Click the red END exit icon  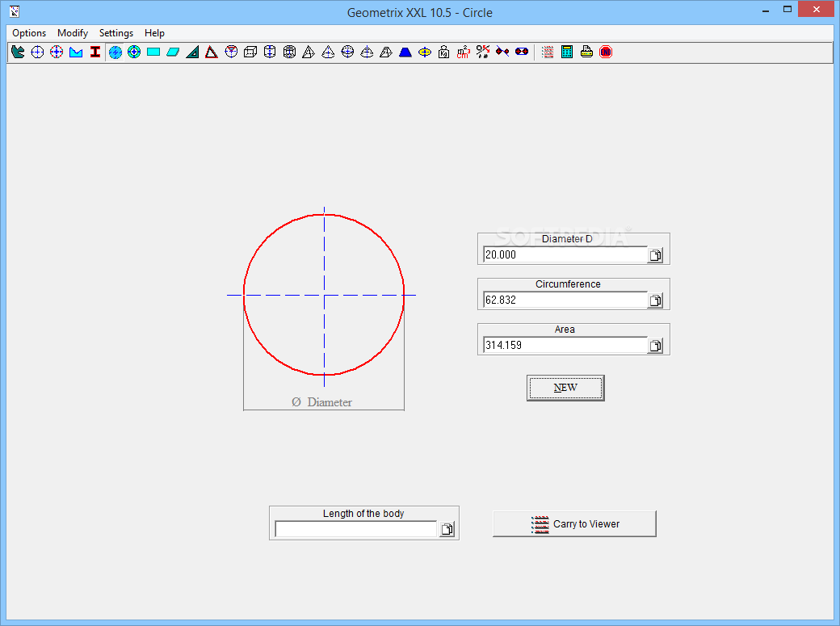point(606,52)
